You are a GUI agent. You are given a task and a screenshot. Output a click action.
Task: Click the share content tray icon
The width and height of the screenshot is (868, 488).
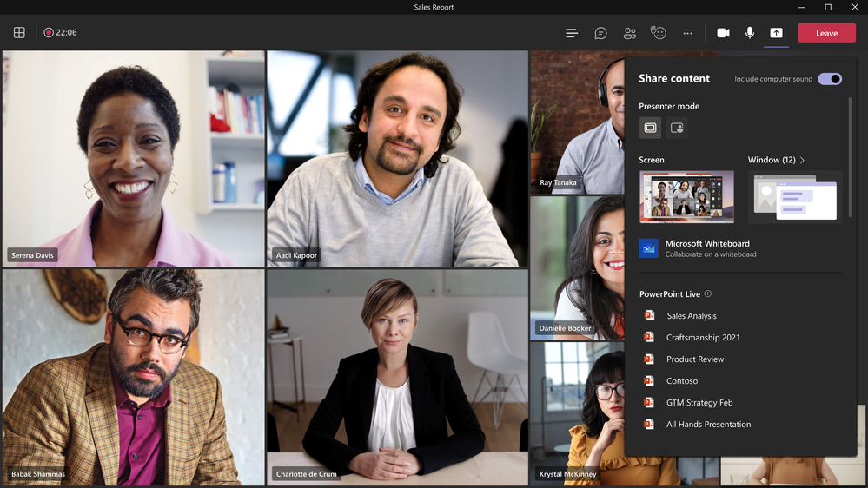click(776, 33)
